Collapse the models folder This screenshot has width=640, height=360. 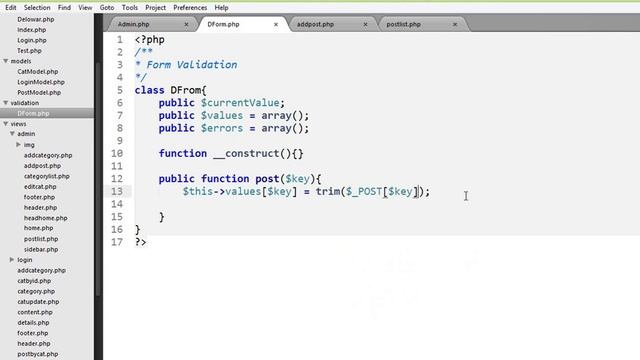[6, 61]
